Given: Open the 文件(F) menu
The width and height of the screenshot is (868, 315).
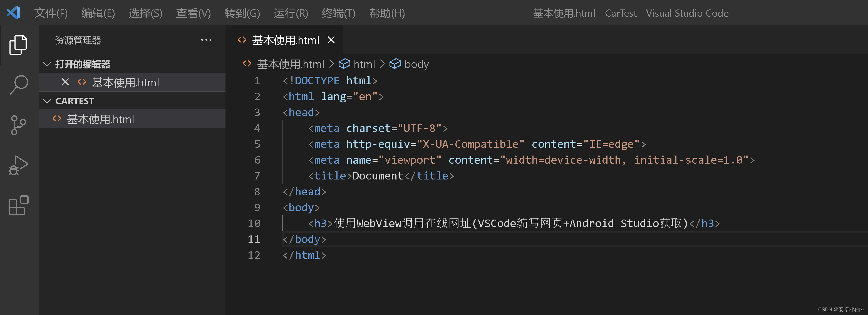Looking at the screenshot, I should click(51, 13).
